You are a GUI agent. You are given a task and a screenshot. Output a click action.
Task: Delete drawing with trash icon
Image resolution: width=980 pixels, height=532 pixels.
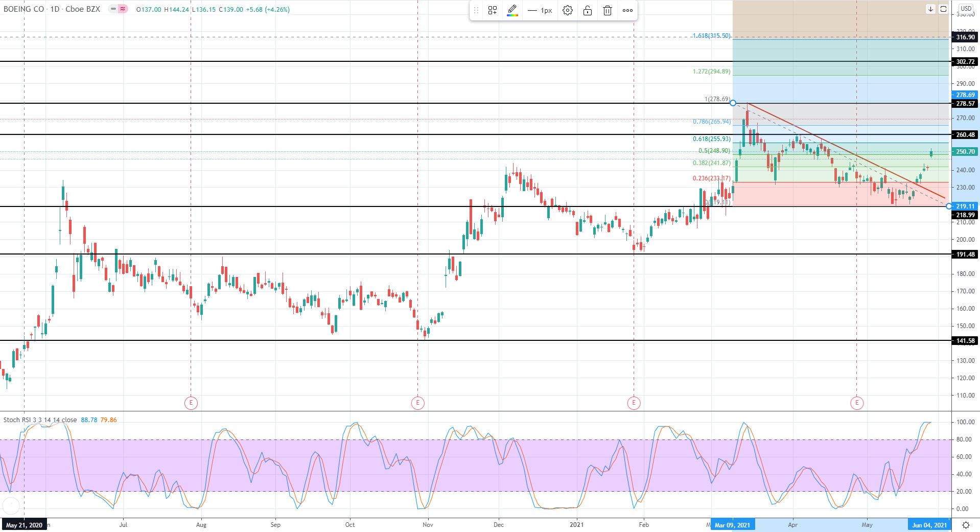pyautogui.click(x=608, y=10)
